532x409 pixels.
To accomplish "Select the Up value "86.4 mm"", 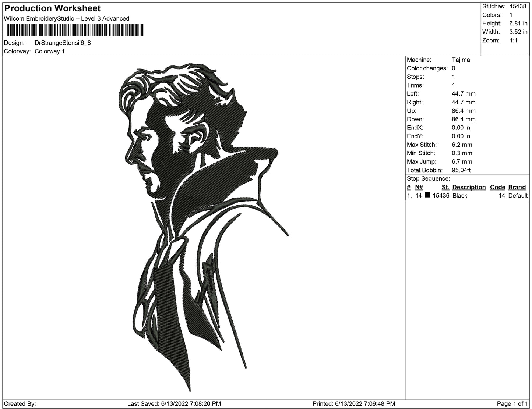I will click(x=464, y=111).
